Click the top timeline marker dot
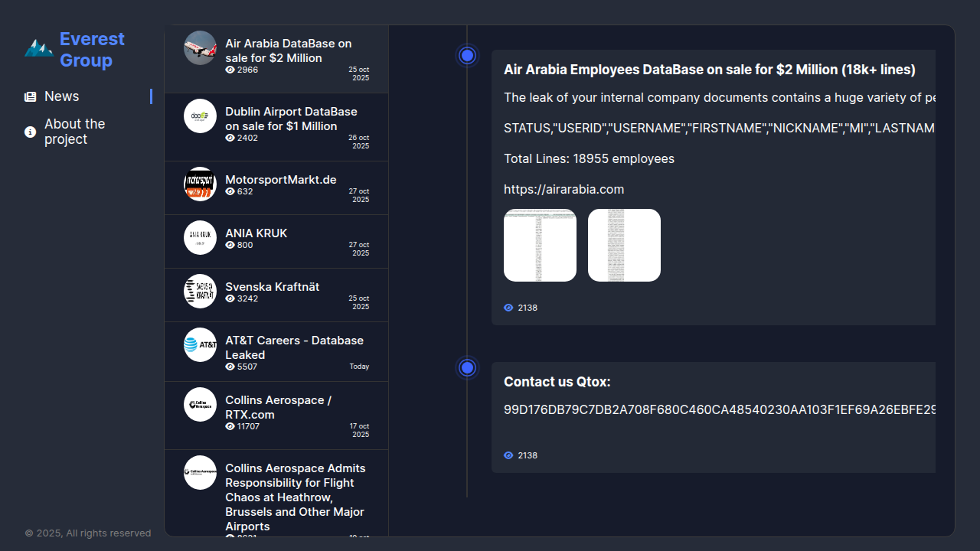 [468, 55]
